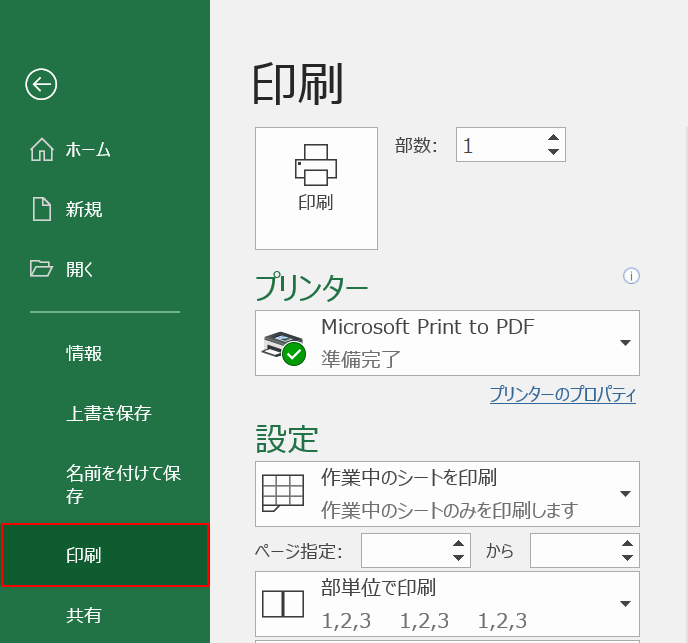Viewport: 688px width, 643px height.
Task: Increase 部数 copies with up arrow
Action: pyautogui.click(x=553, y=137)
